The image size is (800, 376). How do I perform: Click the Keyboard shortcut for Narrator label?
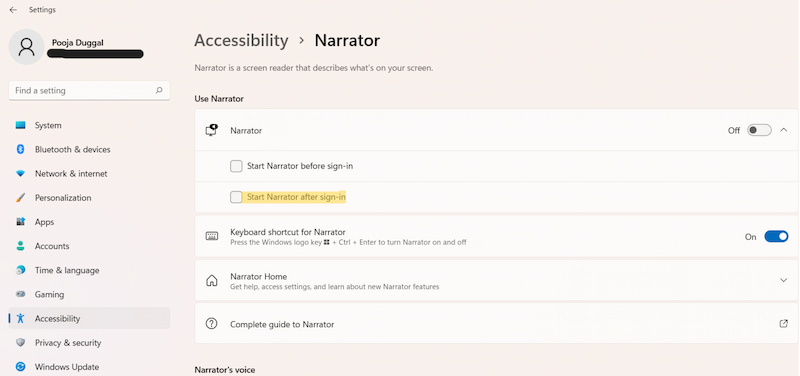click(288, 232)
